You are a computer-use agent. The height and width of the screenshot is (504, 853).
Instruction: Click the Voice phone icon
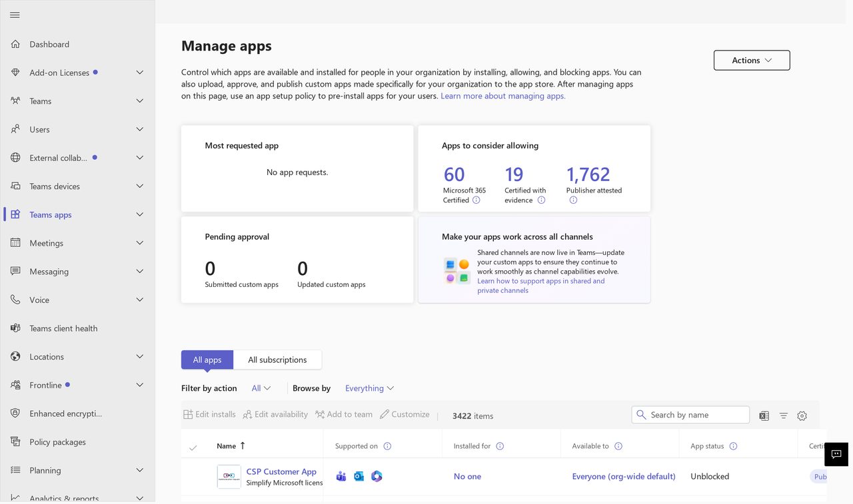click(x=15, y=300)
